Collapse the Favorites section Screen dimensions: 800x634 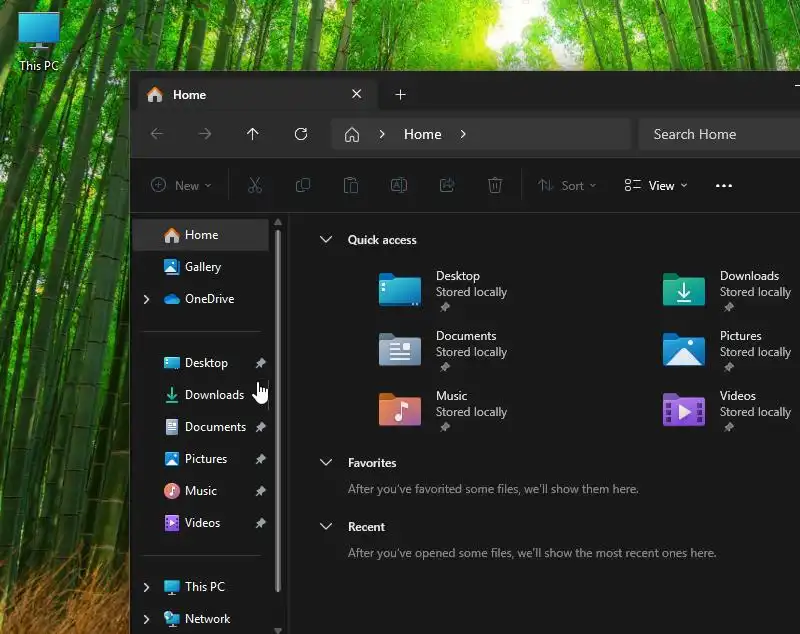(x=326, y=463)
